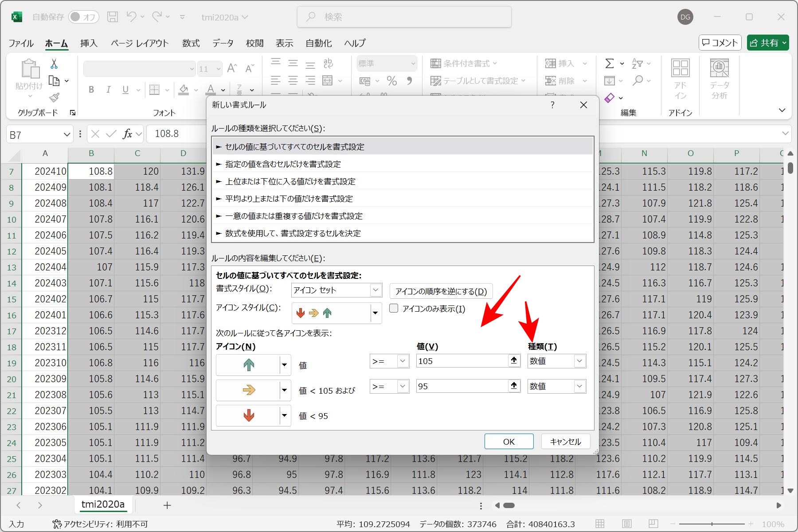798x532 pixels.
Task: Open the データ ribbon tab
Action: [223, 43]
